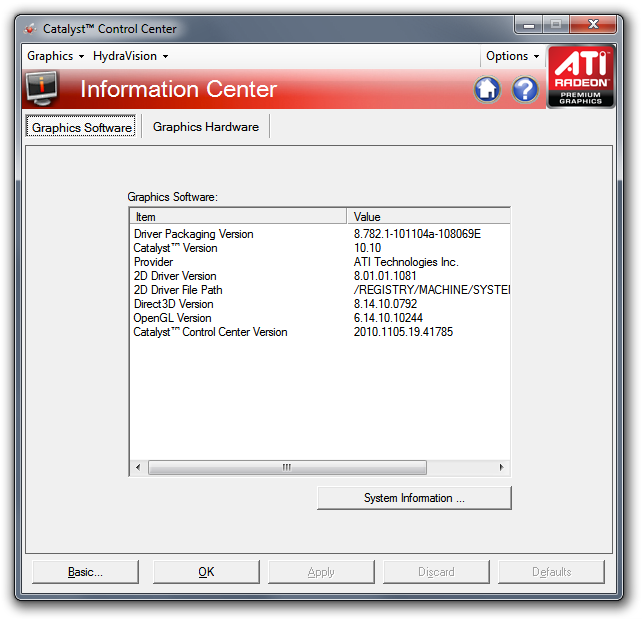Close the Catalyst Control Center window
Viewport: 642px width, 619px height.
point(593,25)
